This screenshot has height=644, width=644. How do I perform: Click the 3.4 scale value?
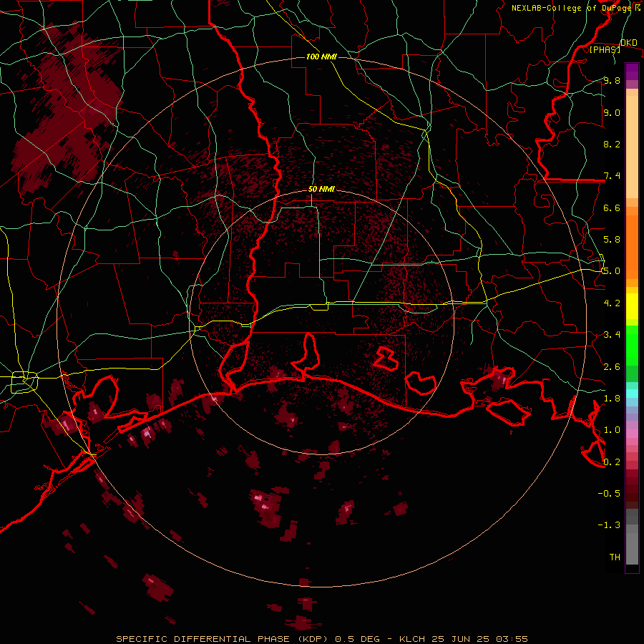(612, 335)
